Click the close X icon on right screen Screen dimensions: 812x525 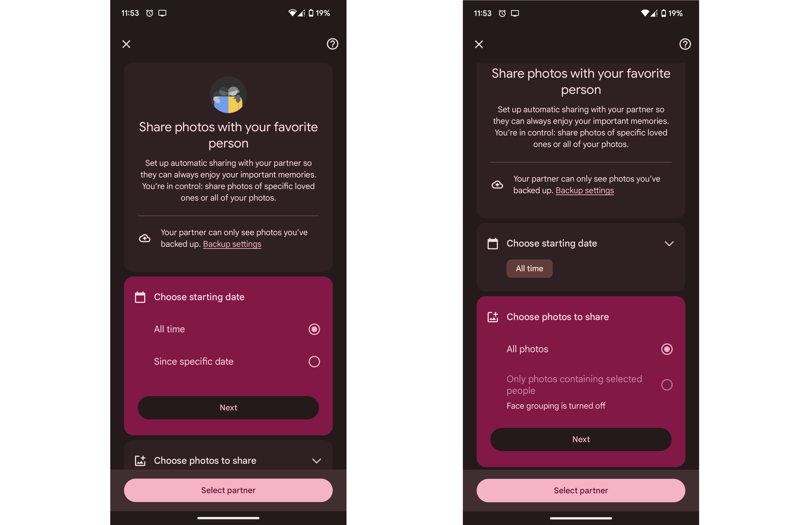pos(479,43)
